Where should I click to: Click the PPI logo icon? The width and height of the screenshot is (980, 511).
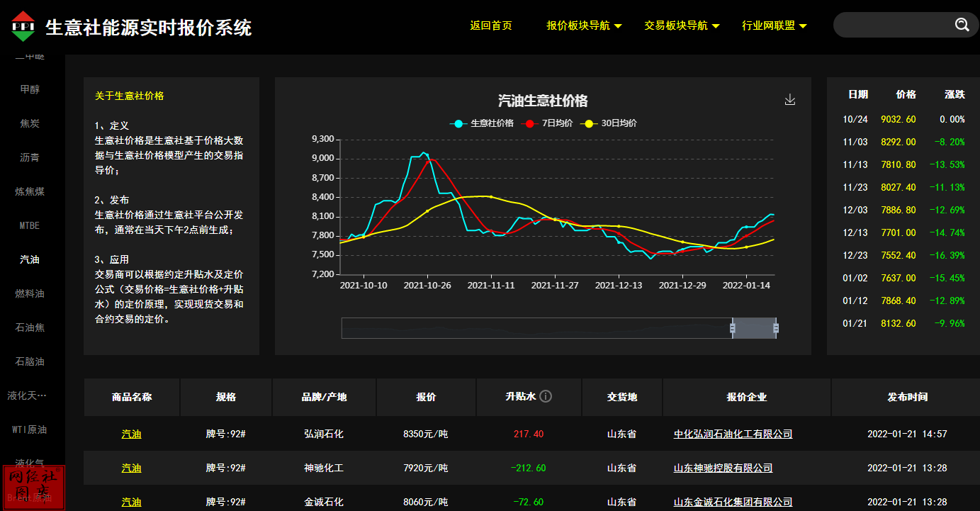coord(23,26)
